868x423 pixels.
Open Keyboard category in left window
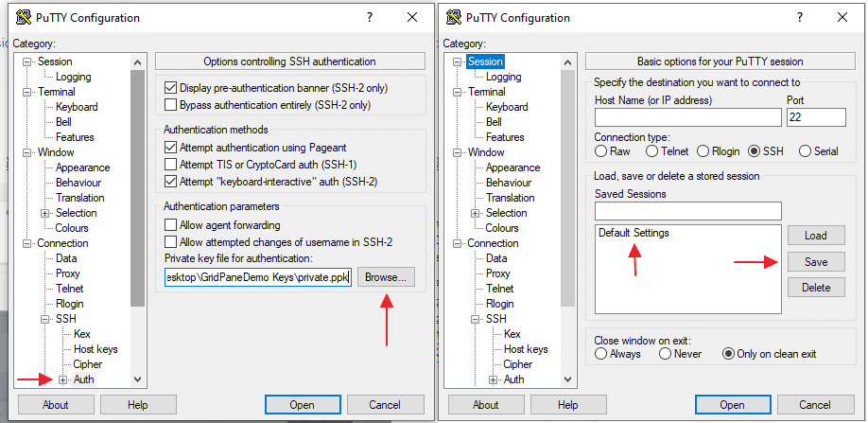coord(77,107)
